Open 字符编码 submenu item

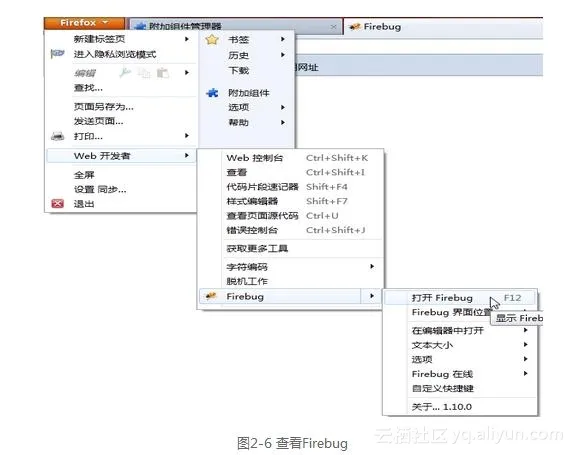tap(291, 267)
